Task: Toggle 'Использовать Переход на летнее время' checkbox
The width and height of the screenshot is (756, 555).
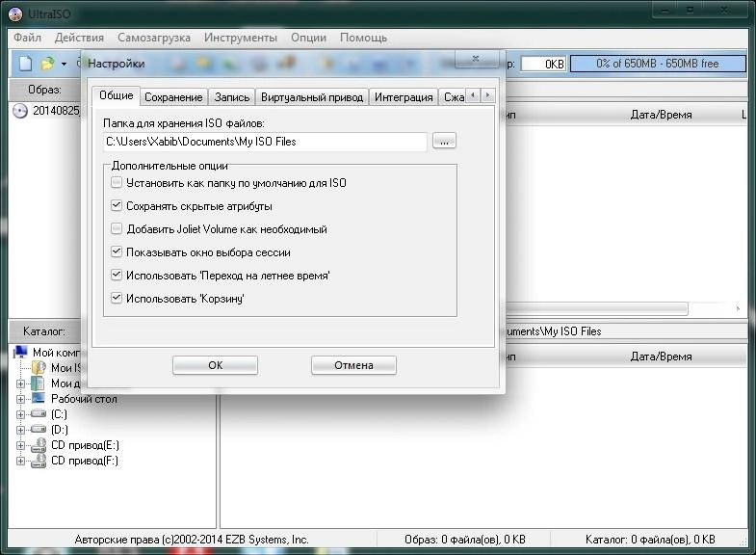Action: click(x=117, y=275)
